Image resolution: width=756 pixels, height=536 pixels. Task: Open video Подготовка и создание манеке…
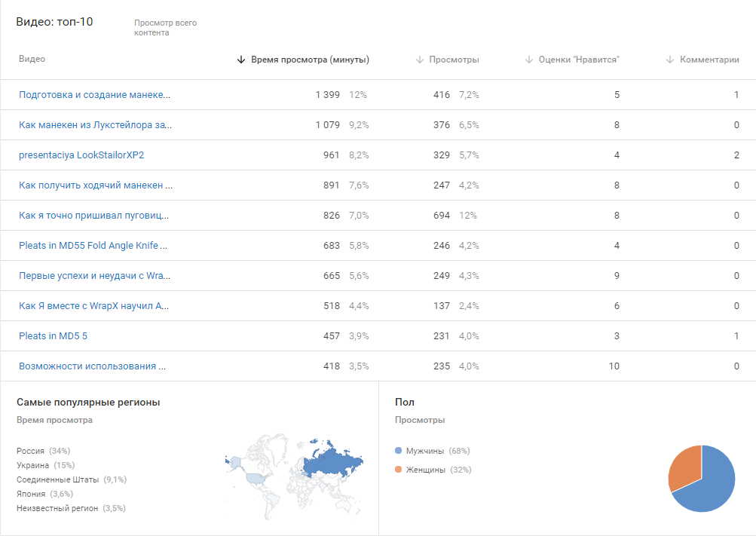pyautogui.click(x=95, y=95)
